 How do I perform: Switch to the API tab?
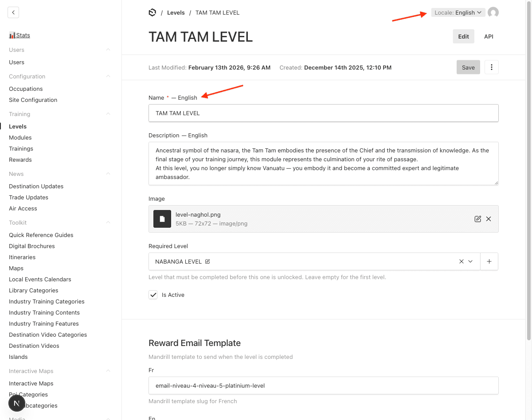tap(489, 36)
